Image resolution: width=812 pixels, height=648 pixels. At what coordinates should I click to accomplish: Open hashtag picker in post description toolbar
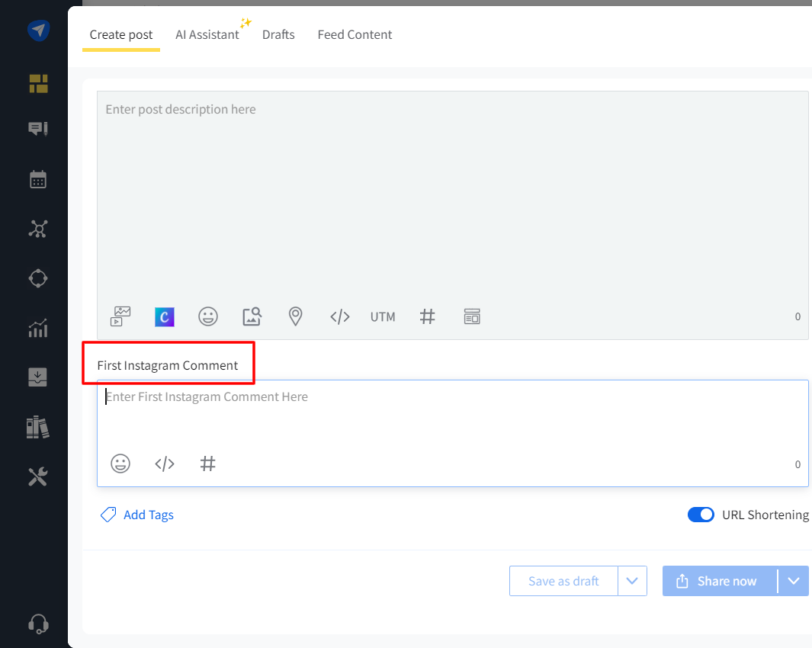428,316
